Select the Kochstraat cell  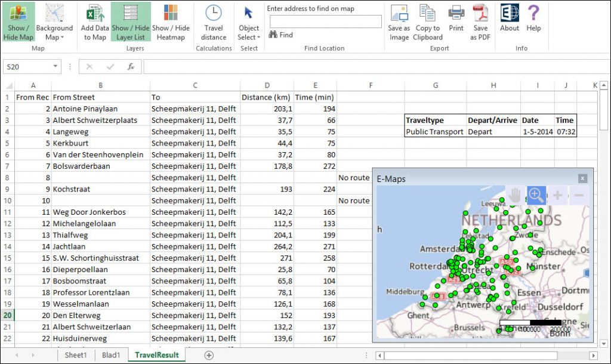pyautogui.click(x=100, y=189)
